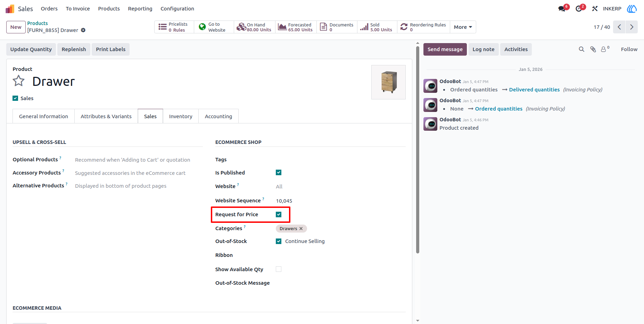Open Pricelists rules stat button

coord(174,27)
